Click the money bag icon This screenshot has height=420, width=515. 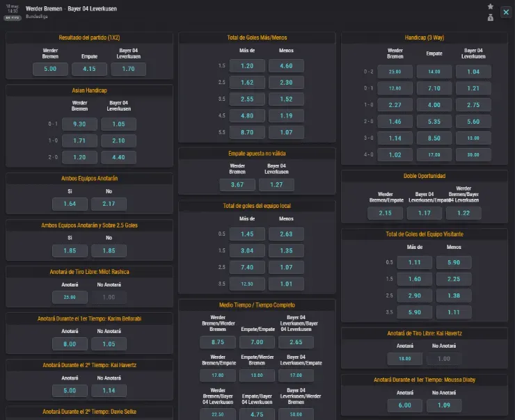[490, 17]
